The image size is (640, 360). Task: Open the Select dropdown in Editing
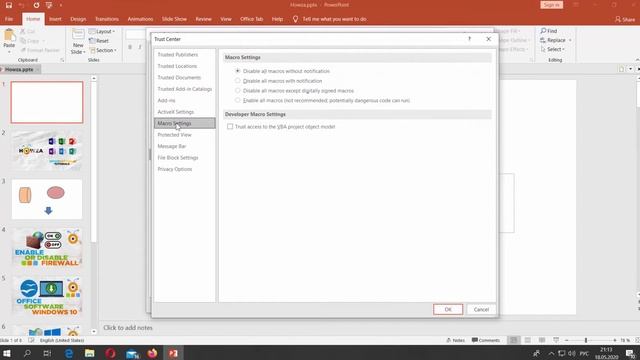553,49
